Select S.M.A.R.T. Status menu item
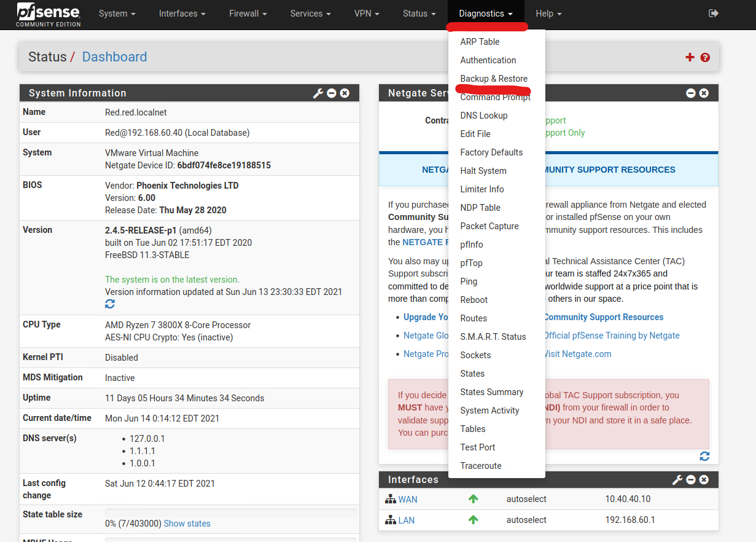Image resolution: width=756 pixels, height=542 pixels. tap(493, 337)
